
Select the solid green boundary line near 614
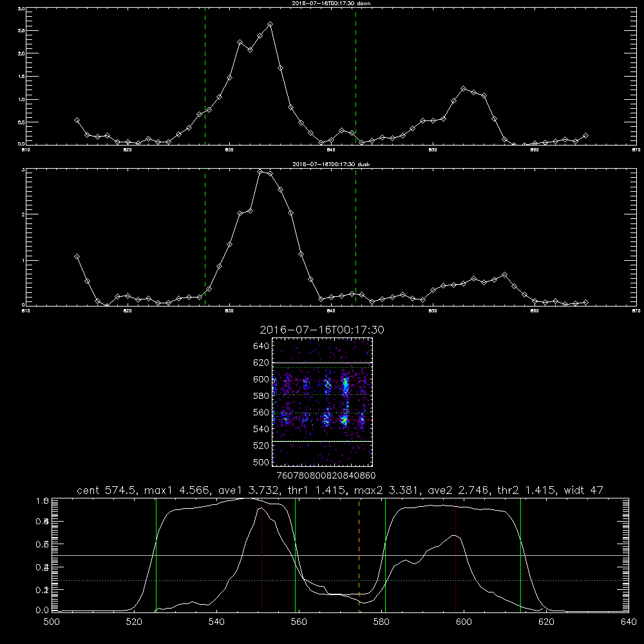(520, 555)
